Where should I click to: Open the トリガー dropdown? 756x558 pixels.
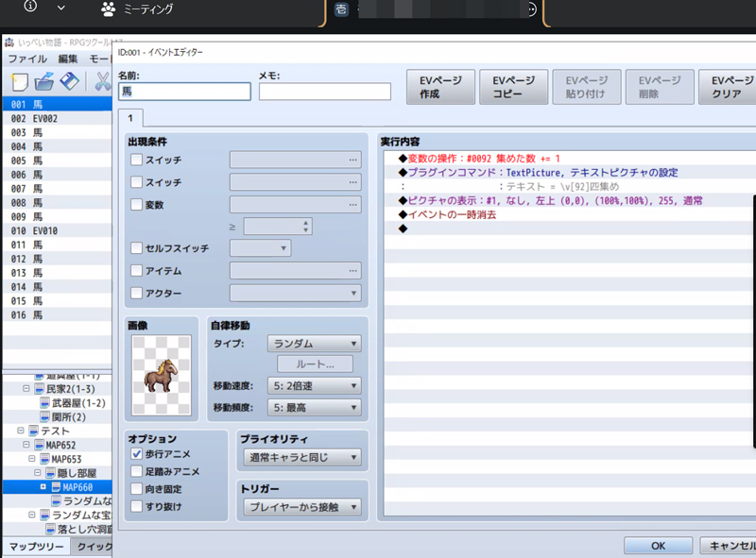[302, 508]
